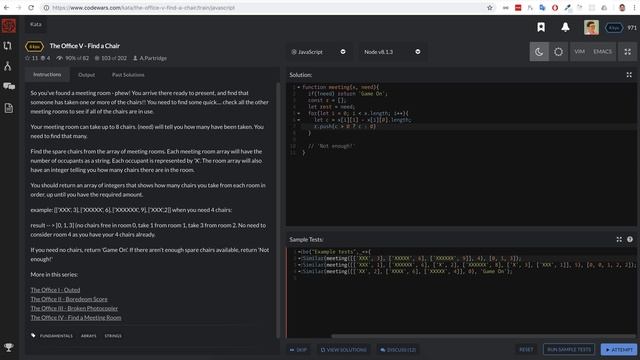Enable dark theme with moon icon
Viewport: 640px width, 360px height.
pos(539,52)
